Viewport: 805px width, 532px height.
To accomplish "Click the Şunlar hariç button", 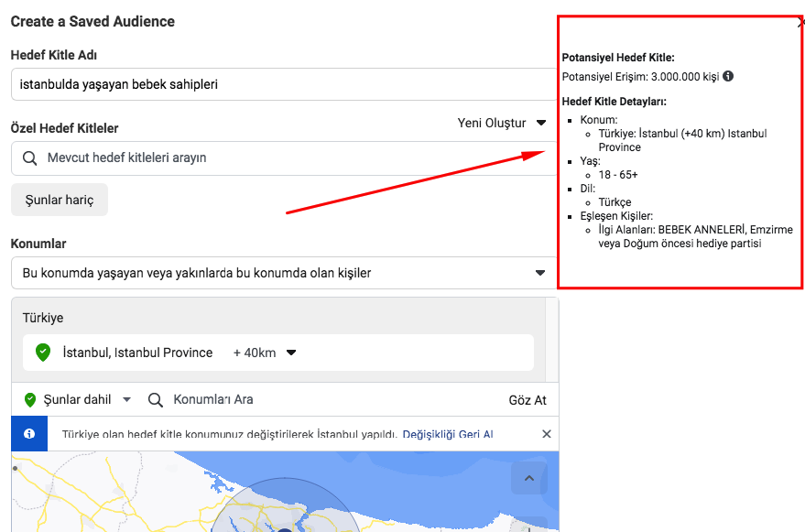I will (x=60, y=200).
